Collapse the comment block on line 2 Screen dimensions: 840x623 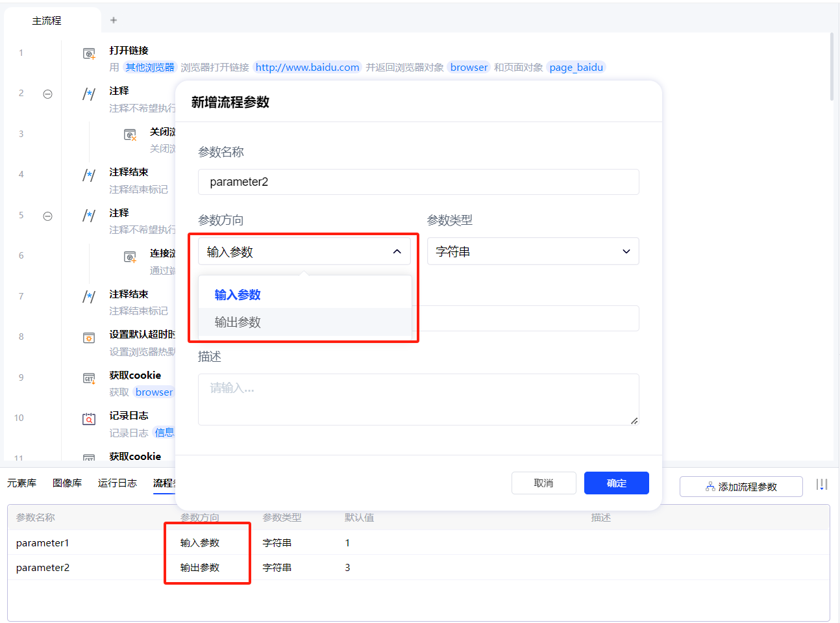tap(47, 94)
